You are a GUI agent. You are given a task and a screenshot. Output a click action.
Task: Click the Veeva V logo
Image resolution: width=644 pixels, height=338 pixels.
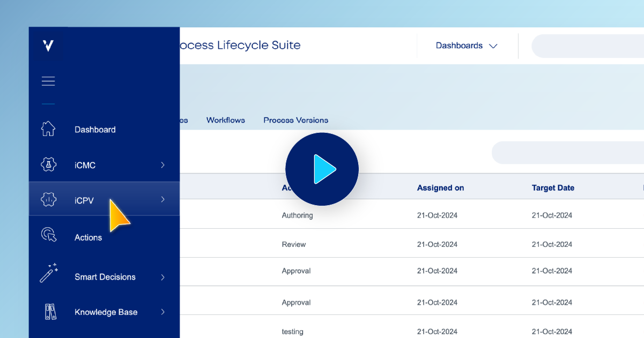47,46
